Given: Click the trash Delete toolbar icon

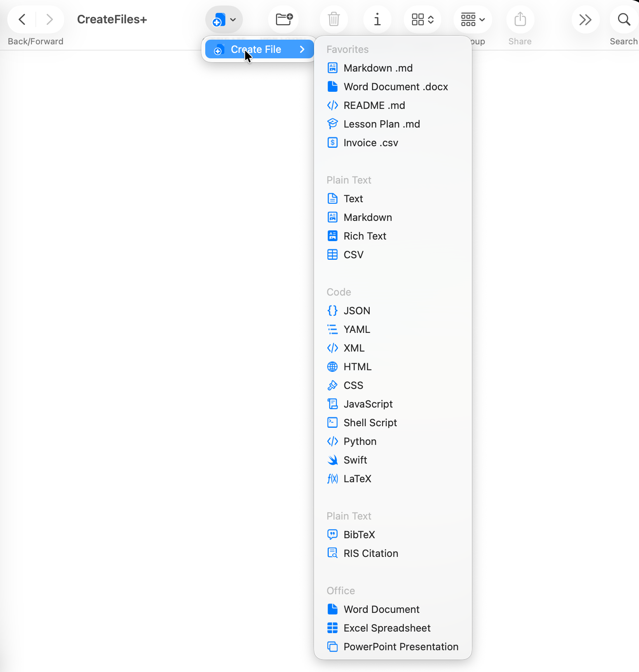Looking at the screenshot, I should (x=334, y=19).
